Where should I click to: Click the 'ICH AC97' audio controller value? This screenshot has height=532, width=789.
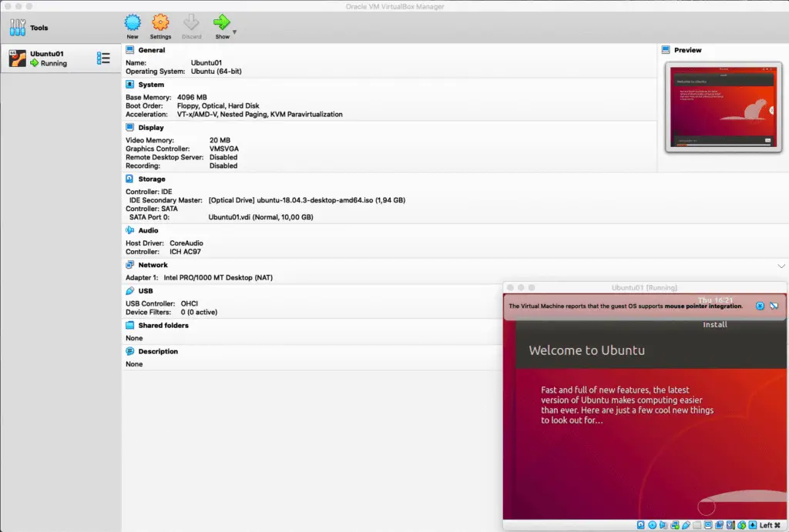click(x=185, y=252)
